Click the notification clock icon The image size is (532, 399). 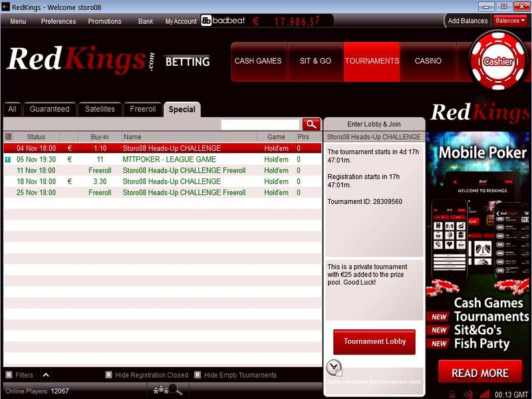pyautogui.click(x=334, y=368)
